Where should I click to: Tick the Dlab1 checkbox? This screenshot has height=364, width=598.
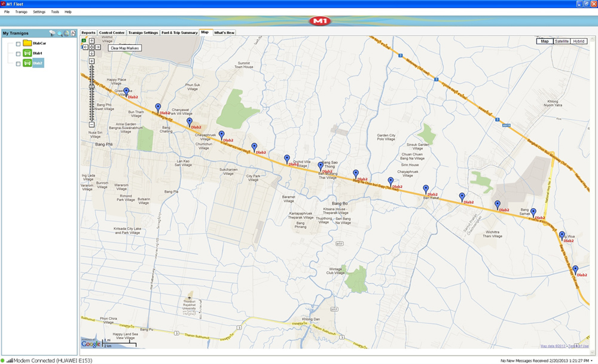(18, 54)
